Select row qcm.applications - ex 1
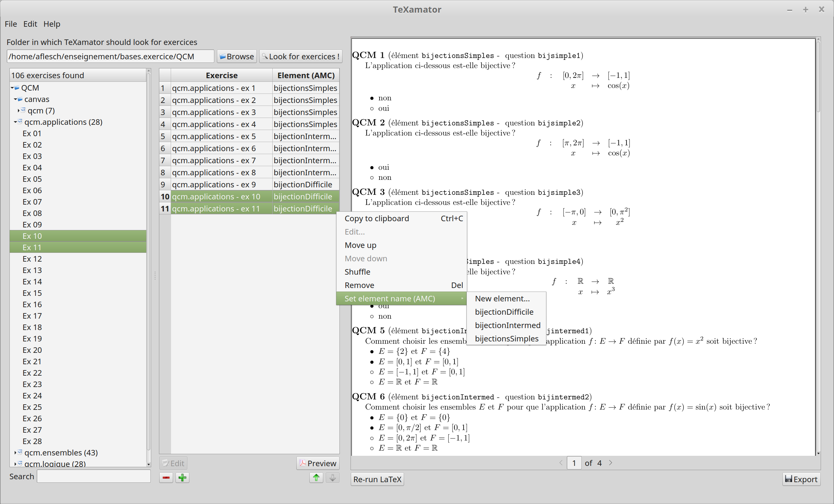Image resolution: width=834 pixels, height=504 pixels. pyautogui.click(x=221, y=88)
